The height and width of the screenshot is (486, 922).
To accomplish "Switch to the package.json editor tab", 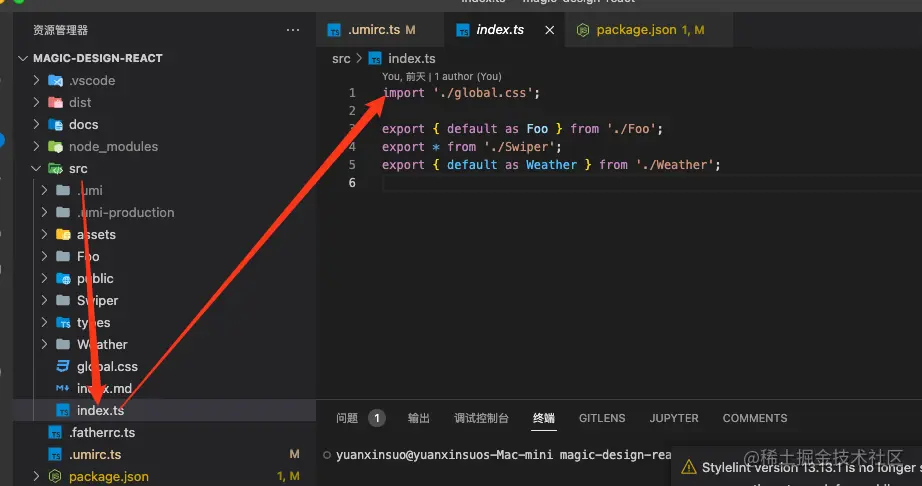I will tap(649, 30).
